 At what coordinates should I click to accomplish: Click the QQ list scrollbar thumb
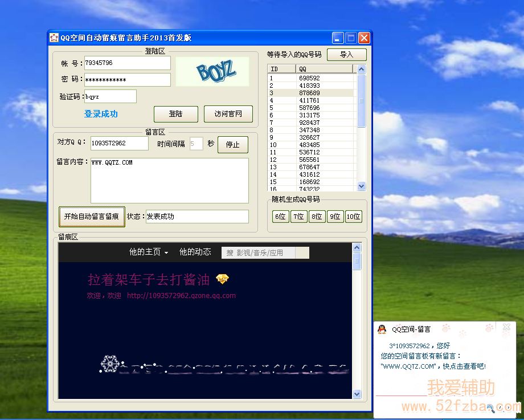[361, 101]
